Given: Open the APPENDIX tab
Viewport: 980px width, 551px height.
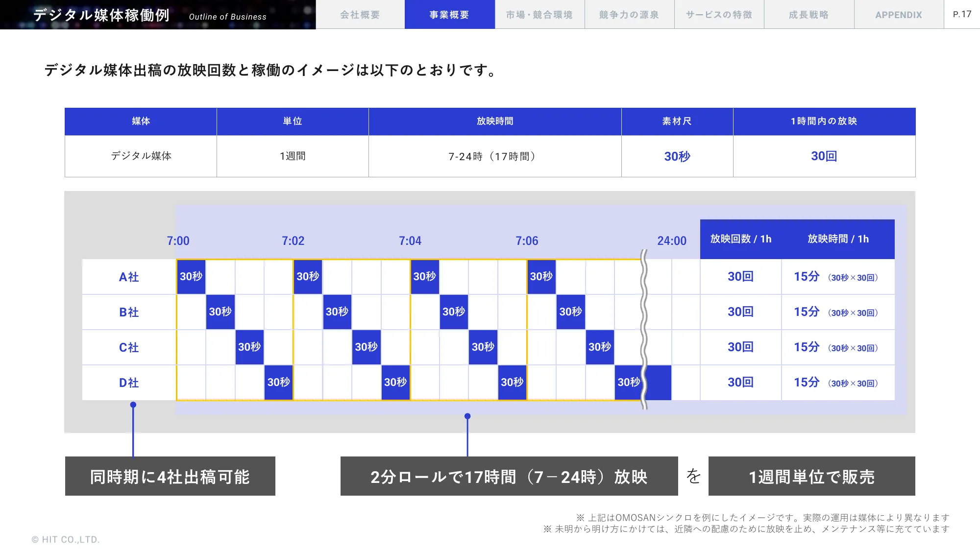Looking at the screenshot, I should tap(899, 14).
